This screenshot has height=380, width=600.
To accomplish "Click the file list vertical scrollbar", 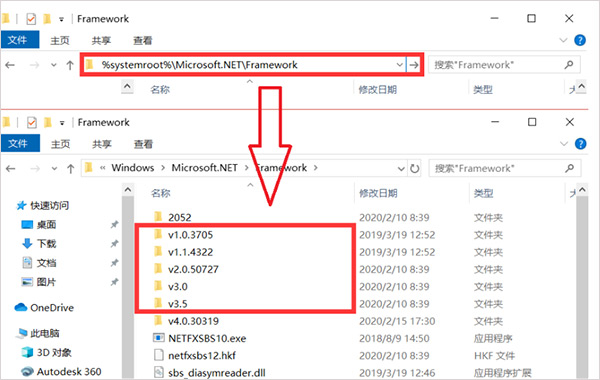I will click(582, 283).
